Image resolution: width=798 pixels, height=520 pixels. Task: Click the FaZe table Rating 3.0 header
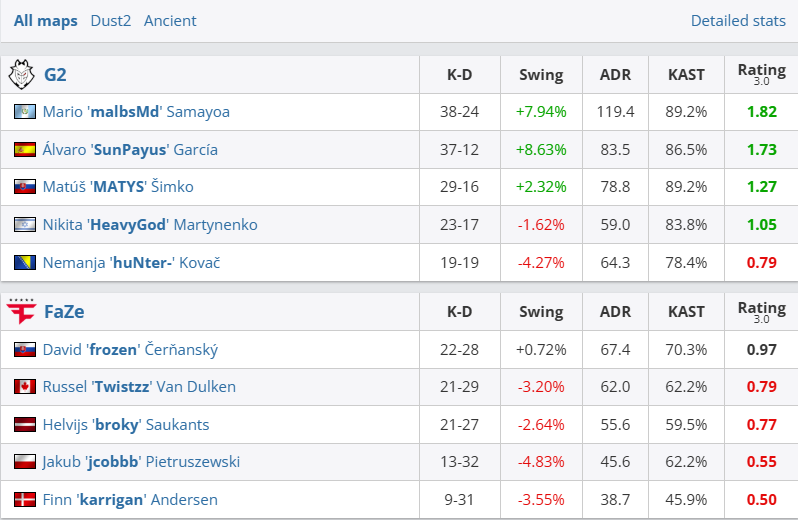[761, 311]
